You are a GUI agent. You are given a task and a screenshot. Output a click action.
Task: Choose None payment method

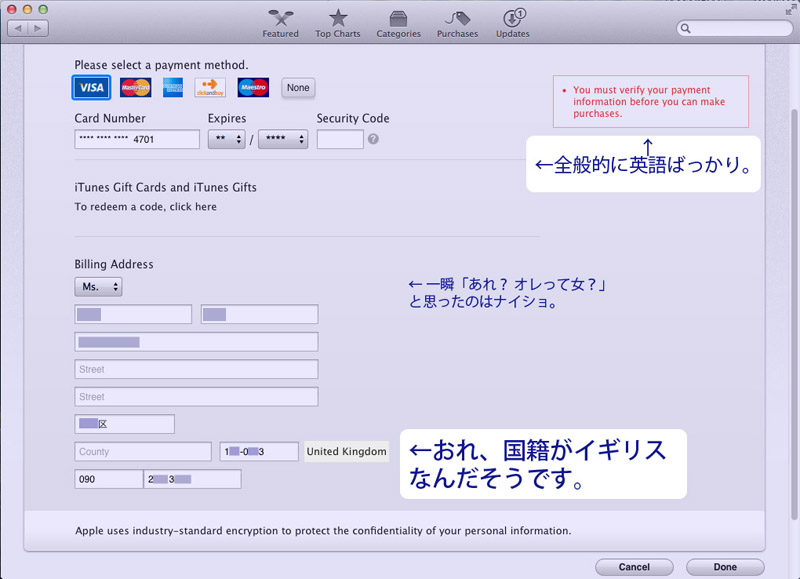(x=298, y=88)
